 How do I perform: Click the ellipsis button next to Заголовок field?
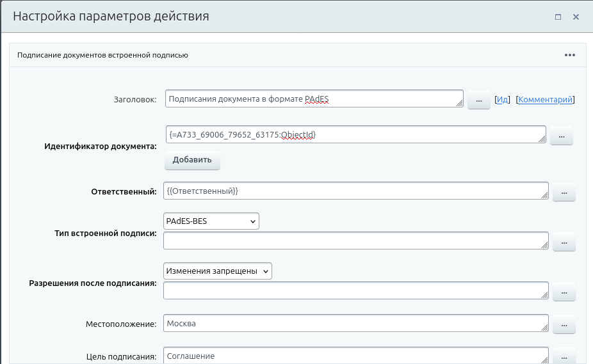pos(478,100)
